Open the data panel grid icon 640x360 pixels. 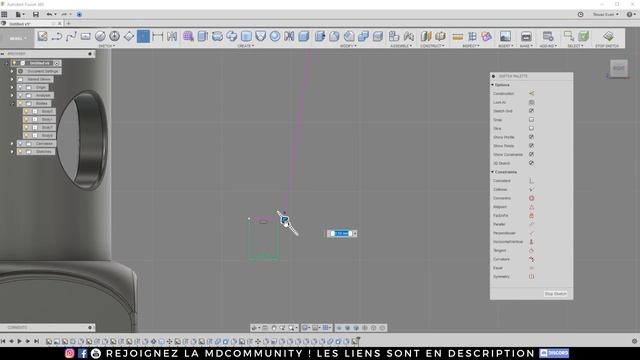pyautogui.click(x=4, y=14)
